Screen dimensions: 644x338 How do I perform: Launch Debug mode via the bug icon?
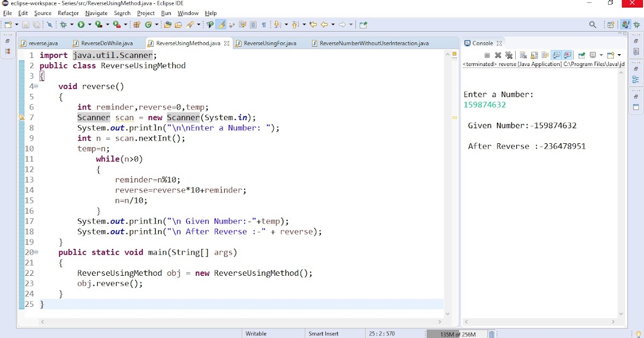click(x=63, y=24)
